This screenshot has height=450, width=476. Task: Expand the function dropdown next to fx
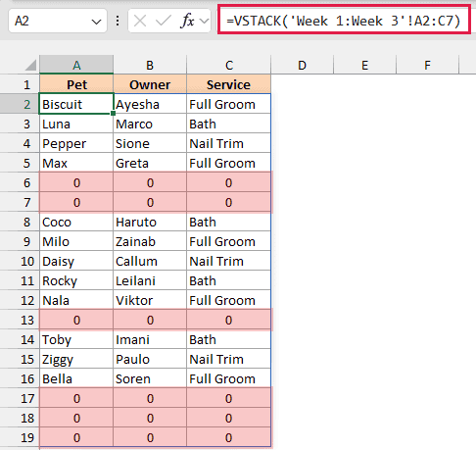point(205,22)
